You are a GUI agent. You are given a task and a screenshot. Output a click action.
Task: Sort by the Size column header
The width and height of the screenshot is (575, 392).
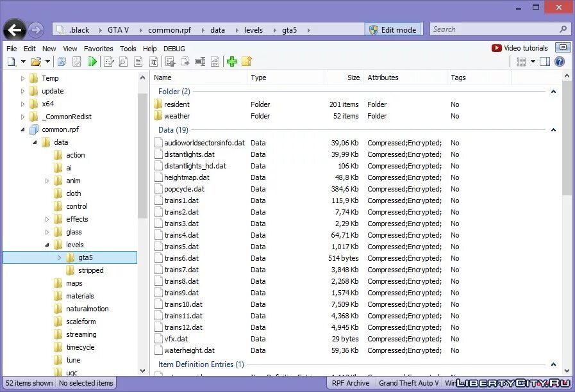[344, 78]
